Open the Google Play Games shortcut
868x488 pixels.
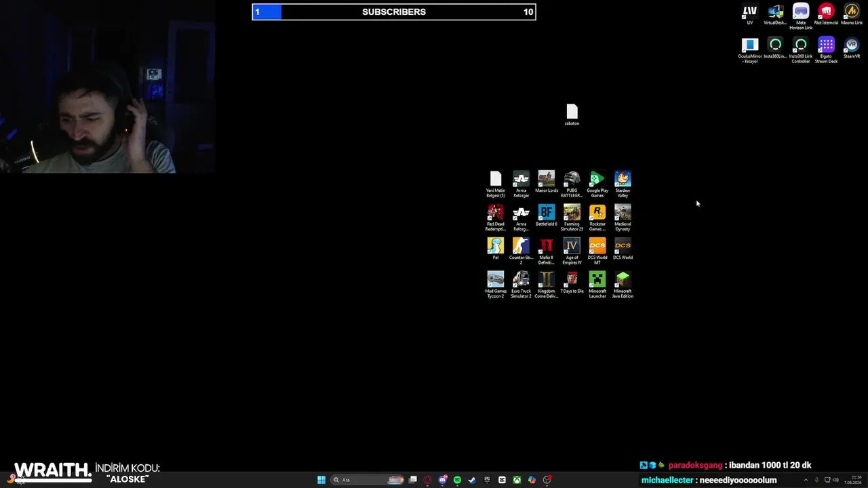click(597, 184)
